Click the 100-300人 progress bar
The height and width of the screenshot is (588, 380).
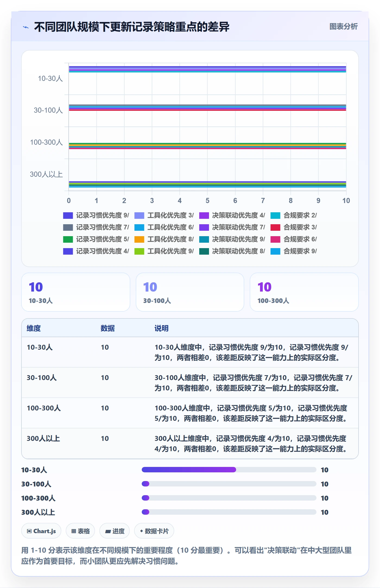point(229,498)
